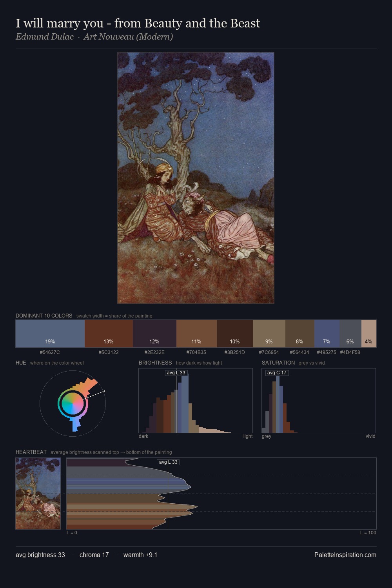Viewport: 392px width, 588px height.
Task: Click hex code text #7C6954
Action: coord(269,352)
